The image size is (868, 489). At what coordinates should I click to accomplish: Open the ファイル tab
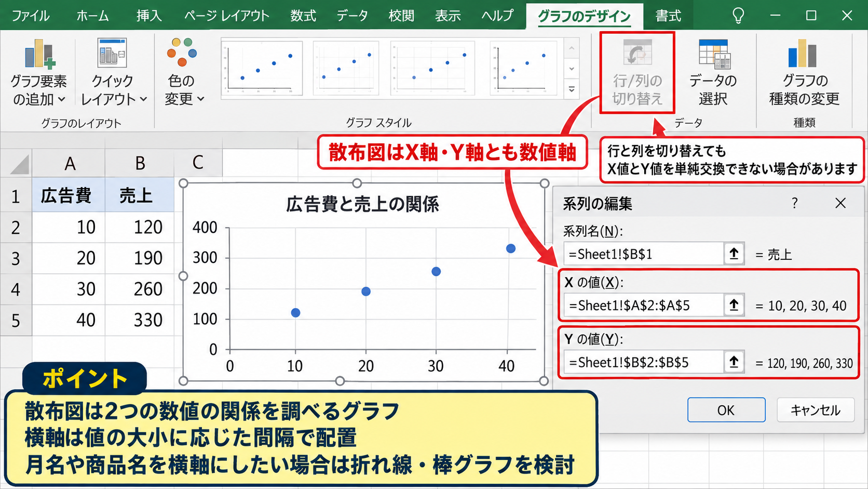(x=31, y=16)
